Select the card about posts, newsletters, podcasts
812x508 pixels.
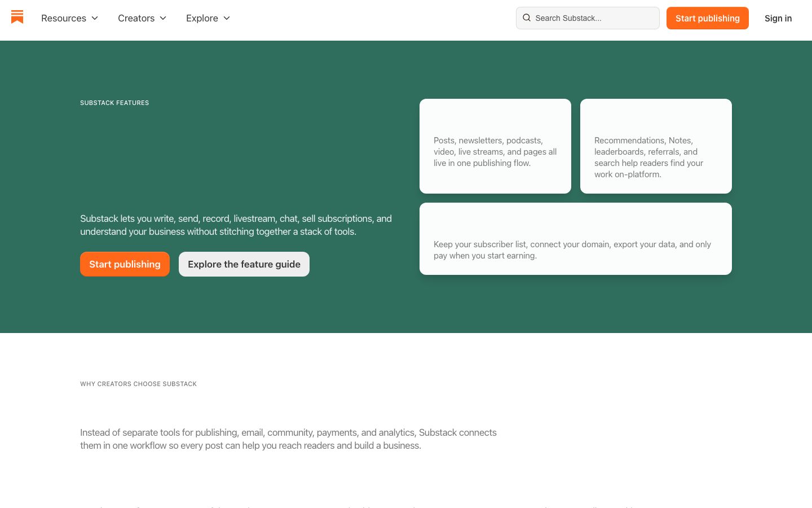point(495,146)
